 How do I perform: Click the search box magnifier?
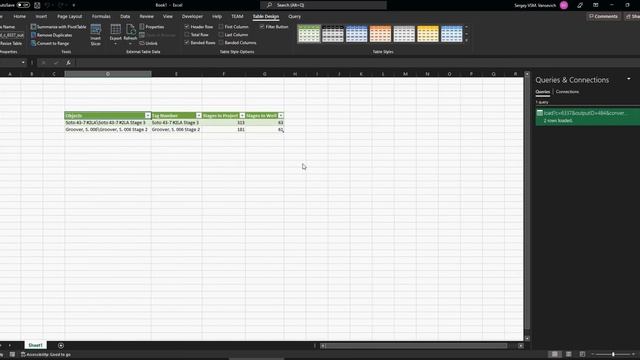pyautogui.click(x=269, y=5)
